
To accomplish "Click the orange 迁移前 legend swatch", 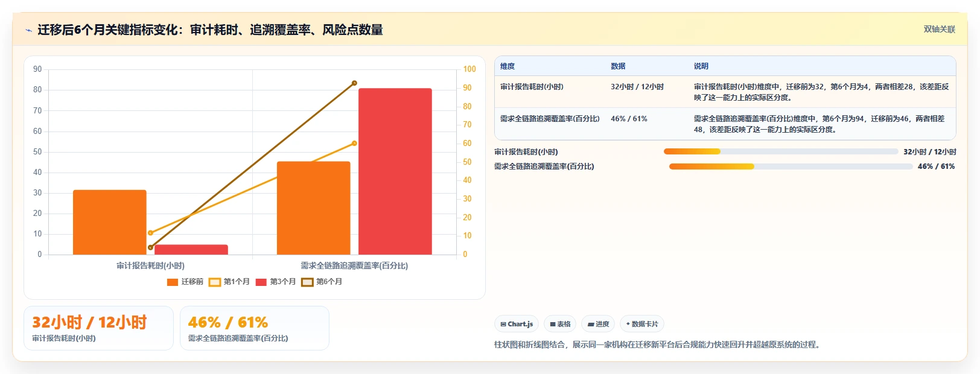I will click(173, 282).
